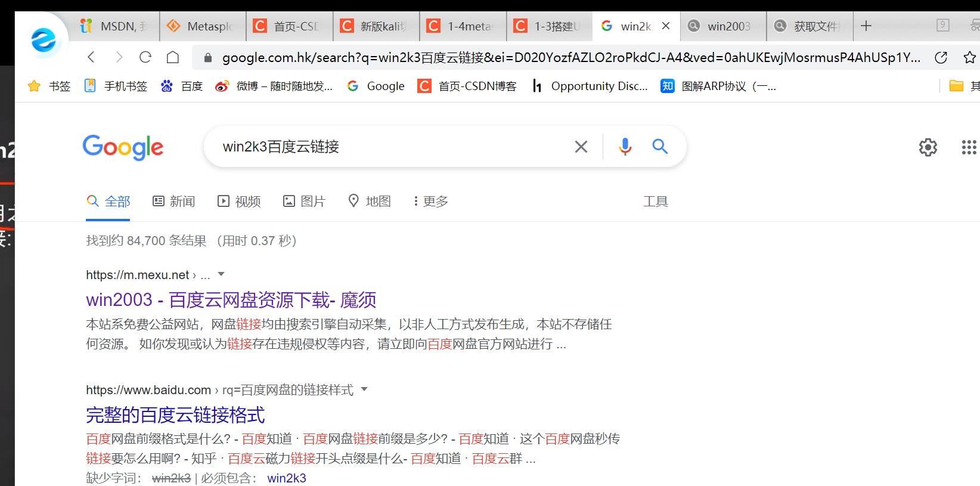Click the browser address bar URL
This screenshot has height=486, width=980.
[x=570, y=58]
